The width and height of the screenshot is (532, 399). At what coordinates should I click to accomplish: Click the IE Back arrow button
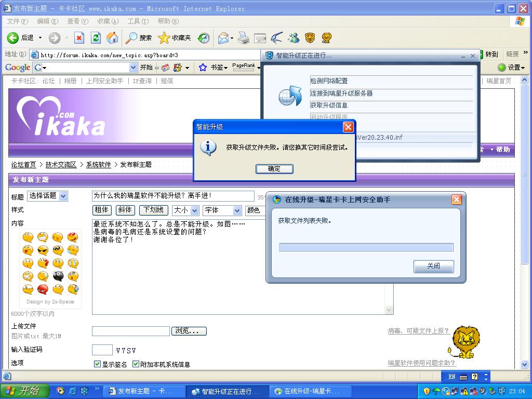point(13,37)
